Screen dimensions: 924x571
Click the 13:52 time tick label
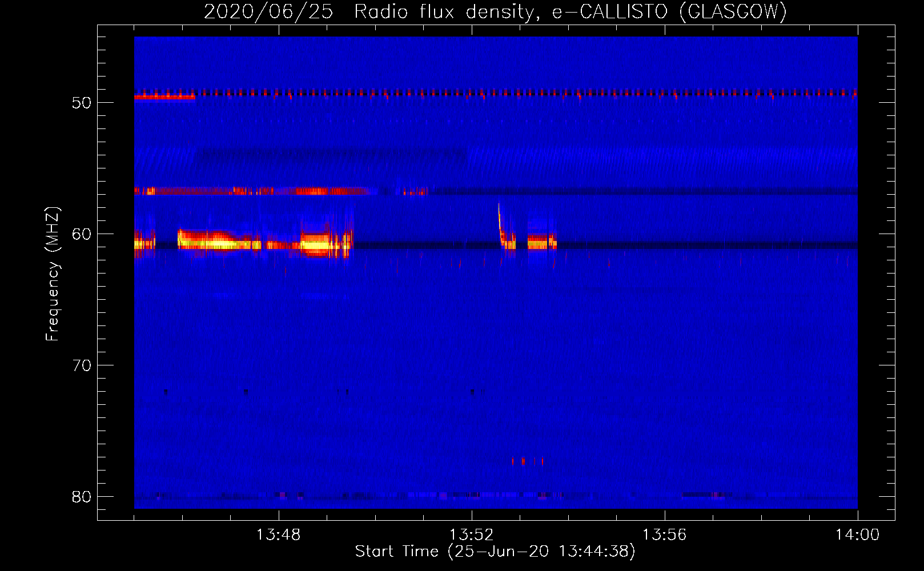pos(472,535)
